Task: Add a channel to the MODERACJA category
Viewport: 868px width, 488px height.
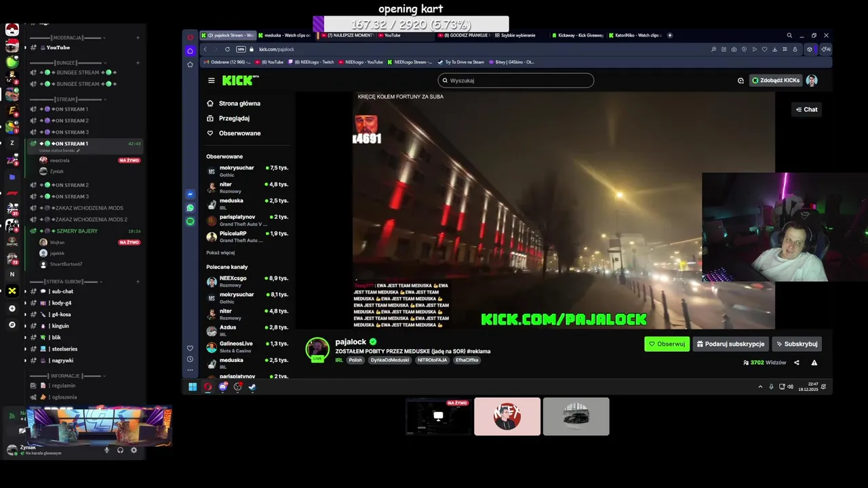Action: click(x=138, y=38)
